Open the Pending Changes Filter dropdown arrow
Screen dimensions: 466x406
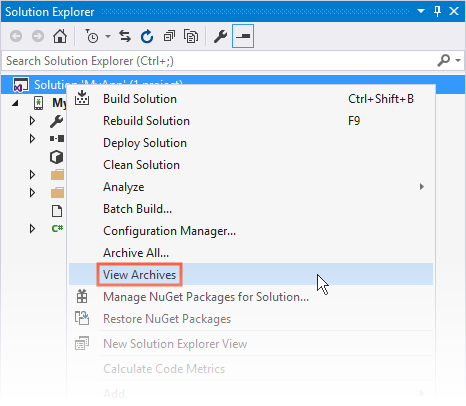(x=108, y=36)
